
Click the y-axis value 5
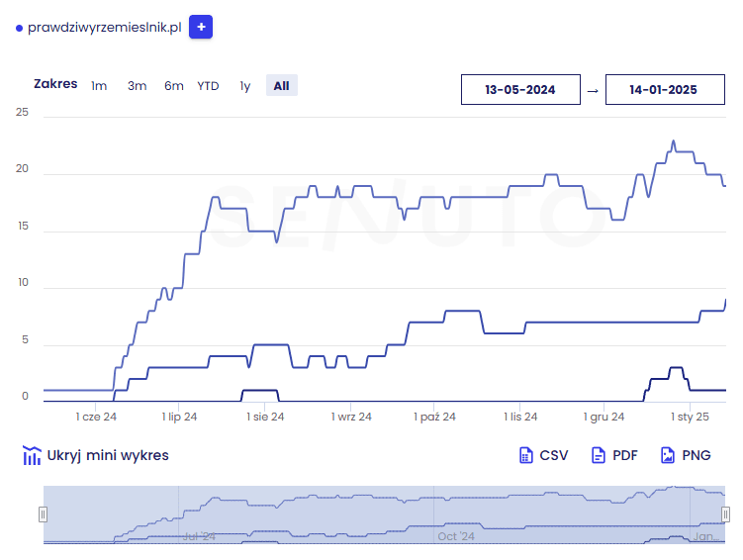point(25,339)
